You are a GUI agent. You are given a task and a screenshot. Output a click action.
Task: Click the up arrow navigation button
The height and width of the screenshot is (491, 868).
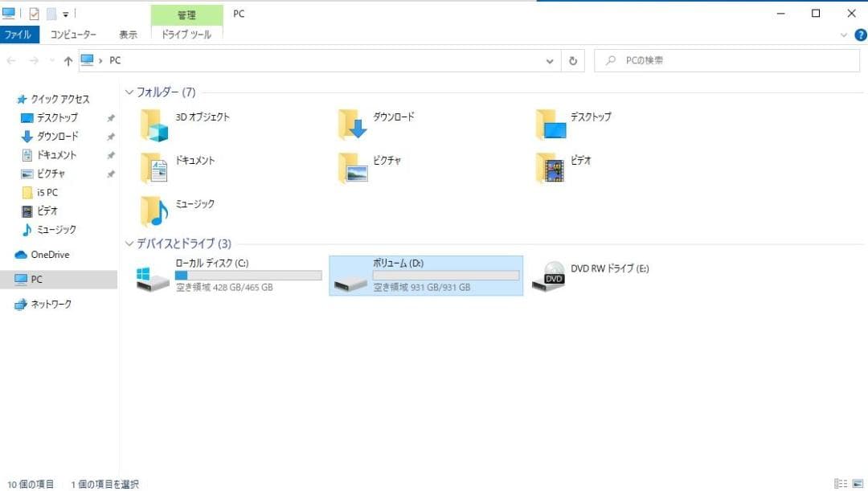pyautogui.click(x=68, y=60)
